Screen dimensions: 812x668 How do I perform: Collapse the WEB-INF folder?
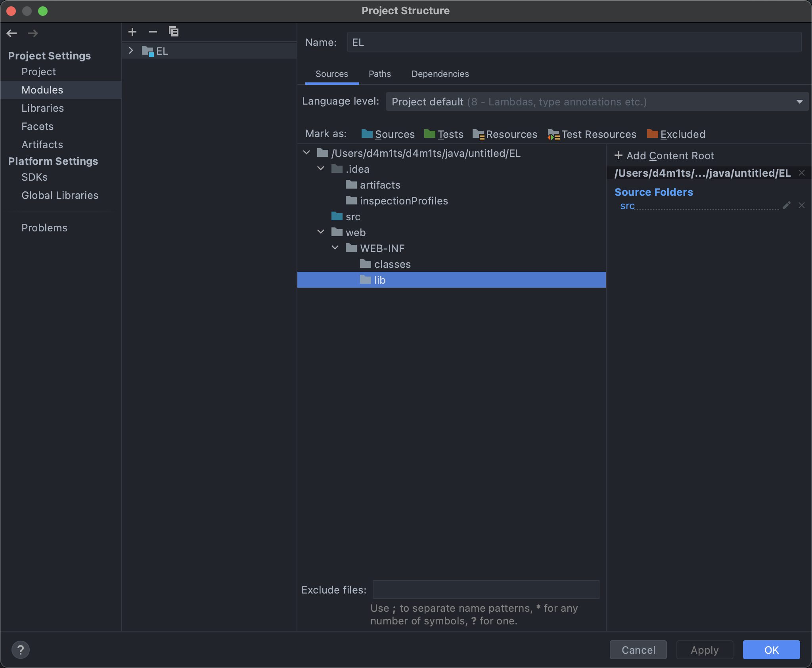[x=335, y=248]
